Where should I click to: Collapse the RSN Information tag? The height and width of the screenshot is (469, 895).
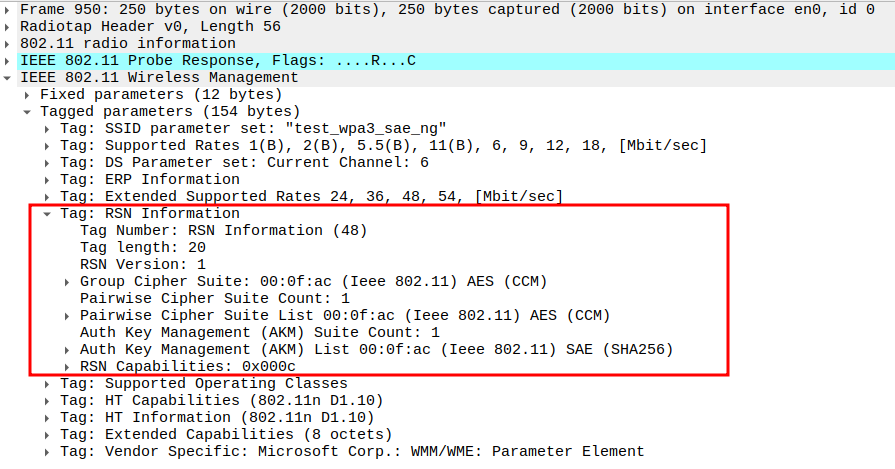(48, 214)
